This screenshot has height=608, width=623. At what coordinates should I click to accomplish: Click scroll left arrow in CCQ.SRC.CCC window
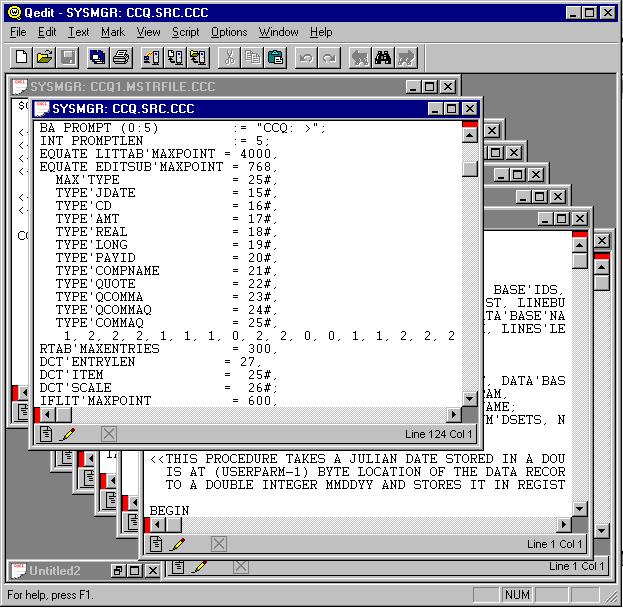(48, 414)
